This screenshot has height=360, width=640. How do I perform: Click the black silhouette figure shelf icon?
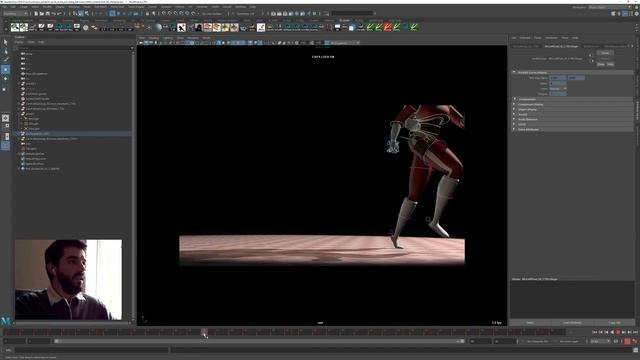point(182,27)
